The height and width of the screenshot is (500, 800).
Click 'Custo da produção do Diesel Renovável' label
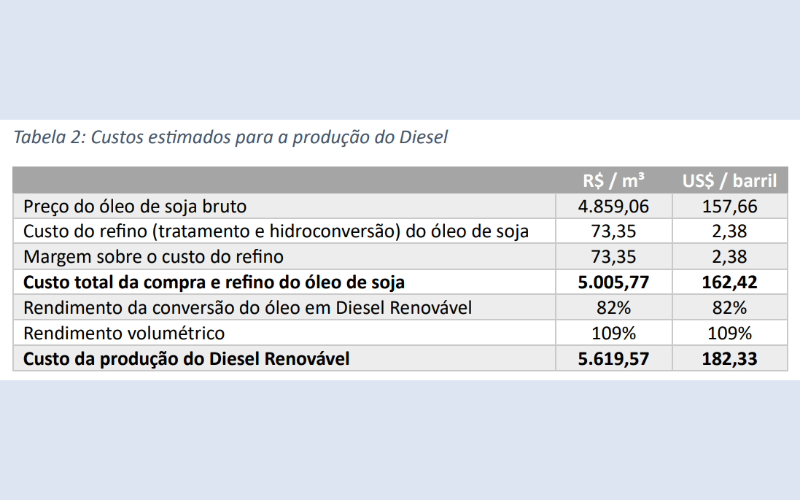point(186,359)
